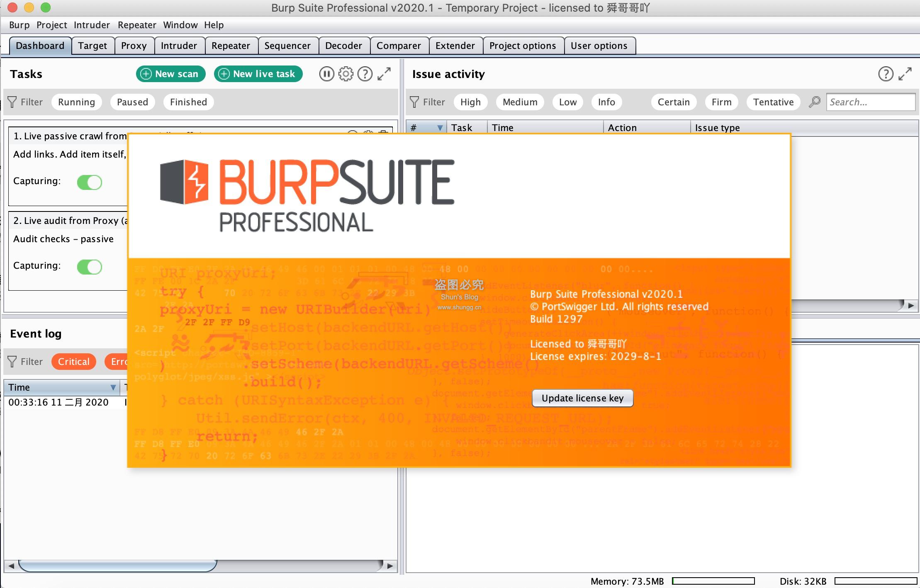Expand the Issue activity panel

tap(905, 74)
